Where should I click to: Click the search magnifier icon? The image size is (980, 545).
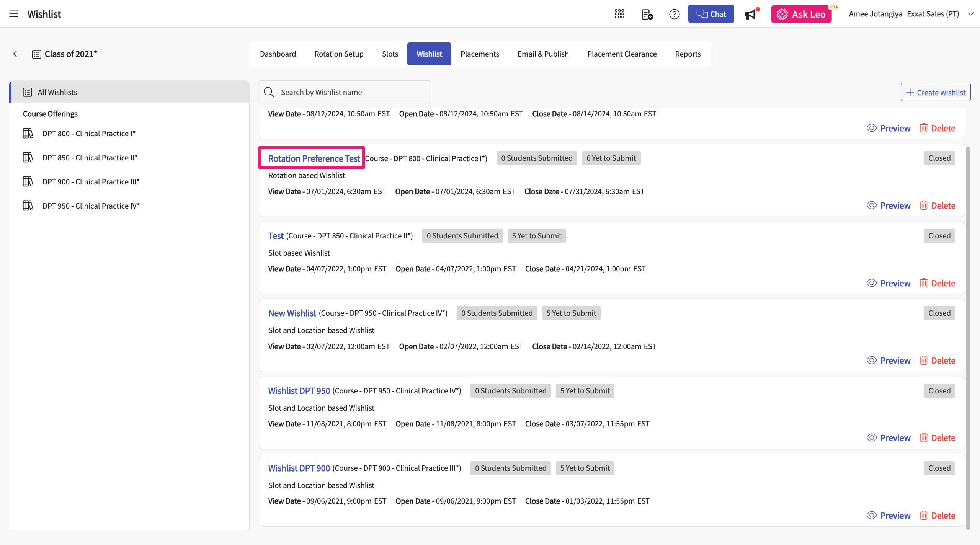(269, 92)
